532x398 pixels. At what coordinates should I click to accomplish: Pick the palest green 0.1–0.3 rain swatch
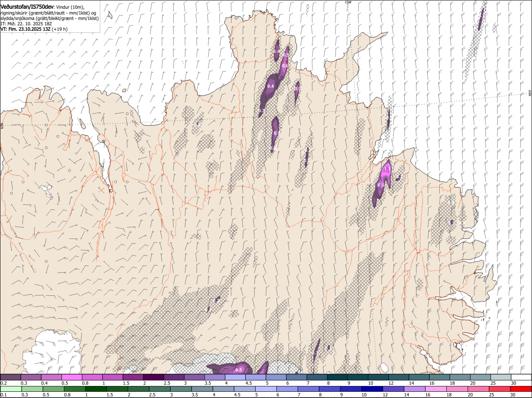tap(11, 389)
